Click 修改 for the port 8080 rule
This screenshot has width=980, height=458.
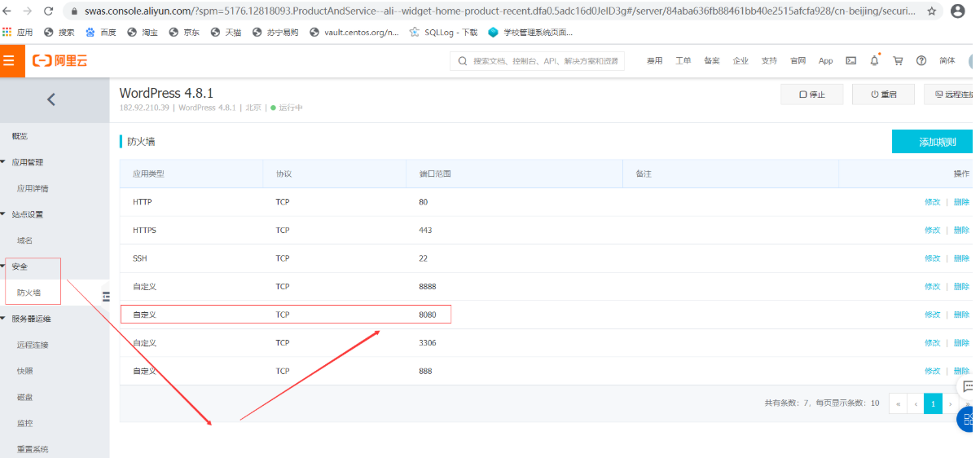932,315
